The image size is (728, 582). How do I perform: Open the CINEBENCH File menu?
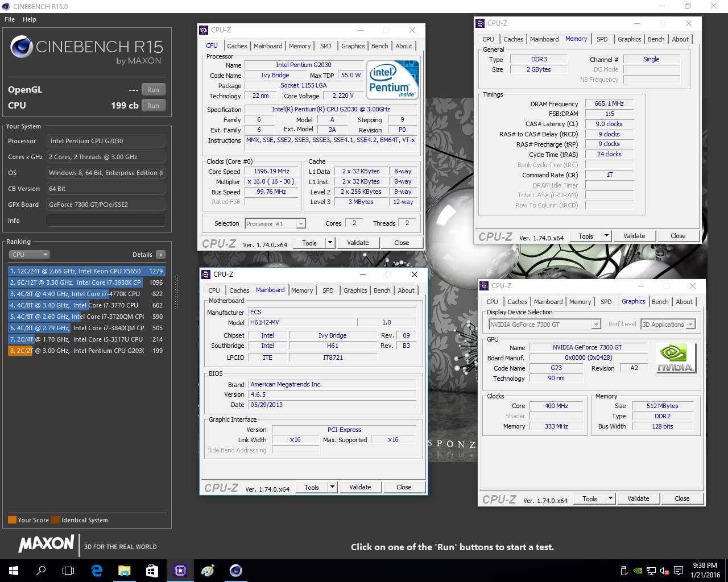coord(10,19)
